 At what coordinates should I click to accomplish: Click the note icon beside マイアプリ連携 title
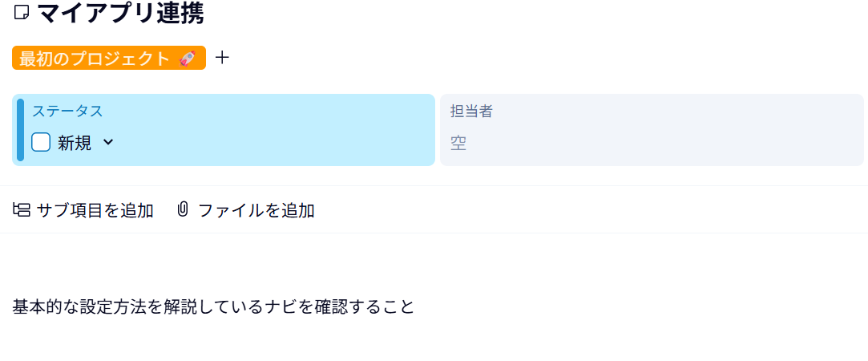tap(22, 13)
